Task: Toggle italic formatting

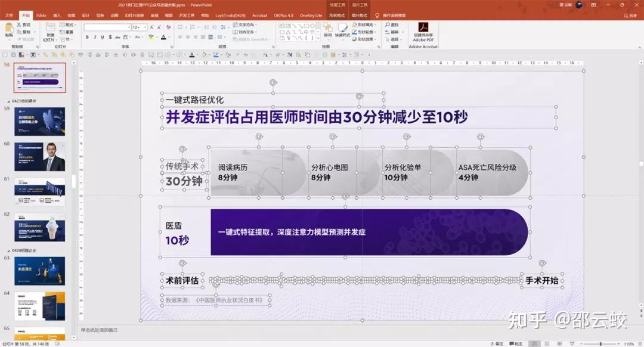Action: tap(95, 36)
